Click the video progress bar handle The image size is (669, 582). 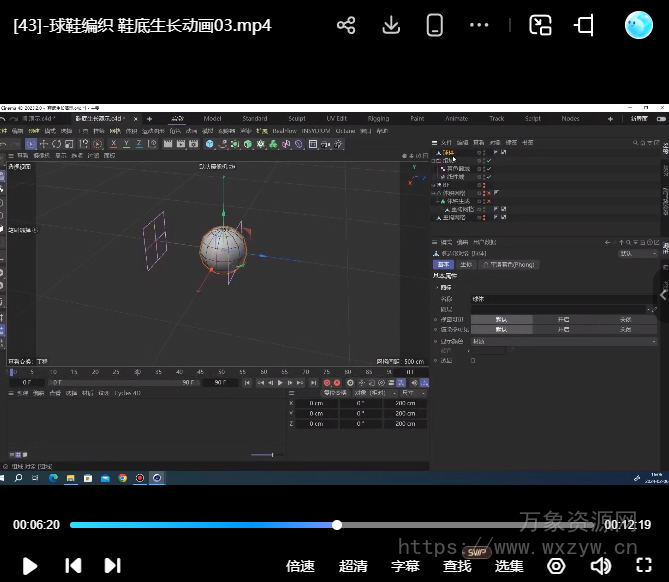pos(337,525)
